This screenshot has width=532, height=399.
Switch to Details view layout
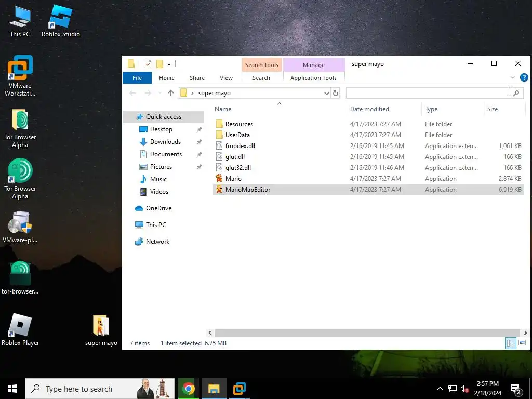[x=511, y=343]
